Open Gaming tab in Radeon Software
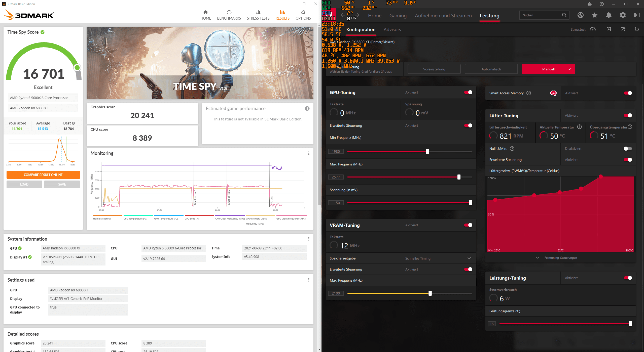The height and width of the screenshot is (352, 644). click(398, 16)
